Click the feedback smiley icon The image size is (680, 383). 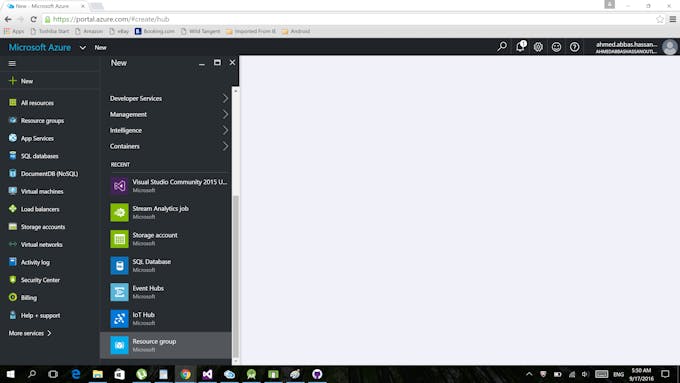click(556, 47)
